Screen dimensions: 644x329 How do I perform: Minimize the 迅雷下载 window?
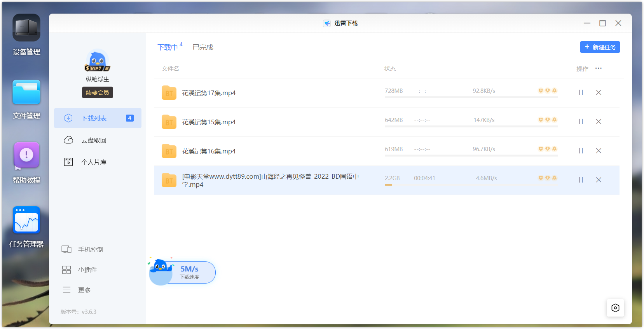(x=587, y=23)
